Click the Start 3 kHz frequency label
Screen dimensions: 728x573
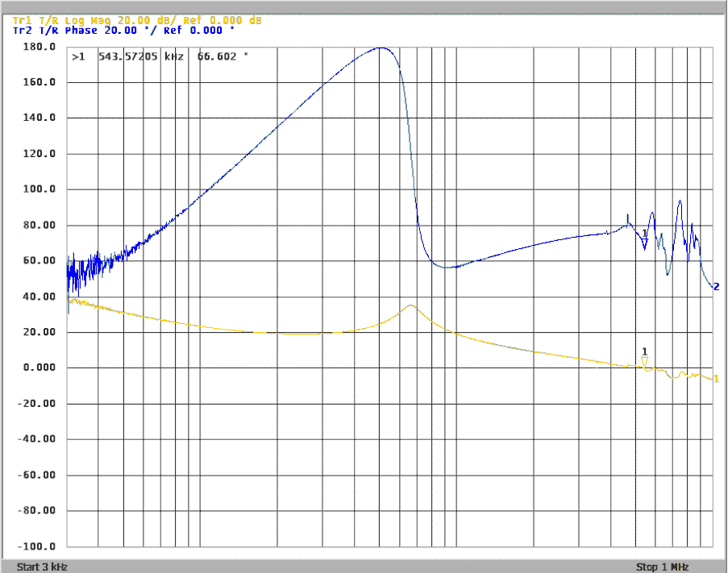pos(43,567)
